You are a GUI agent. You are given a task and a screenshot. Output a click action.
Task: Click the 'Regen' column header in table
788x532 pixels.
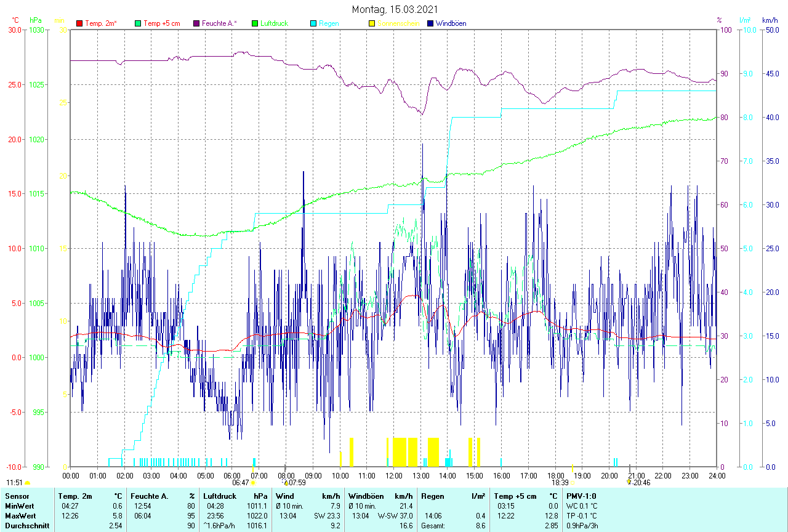pyautogui.click(x=432, y=496)
